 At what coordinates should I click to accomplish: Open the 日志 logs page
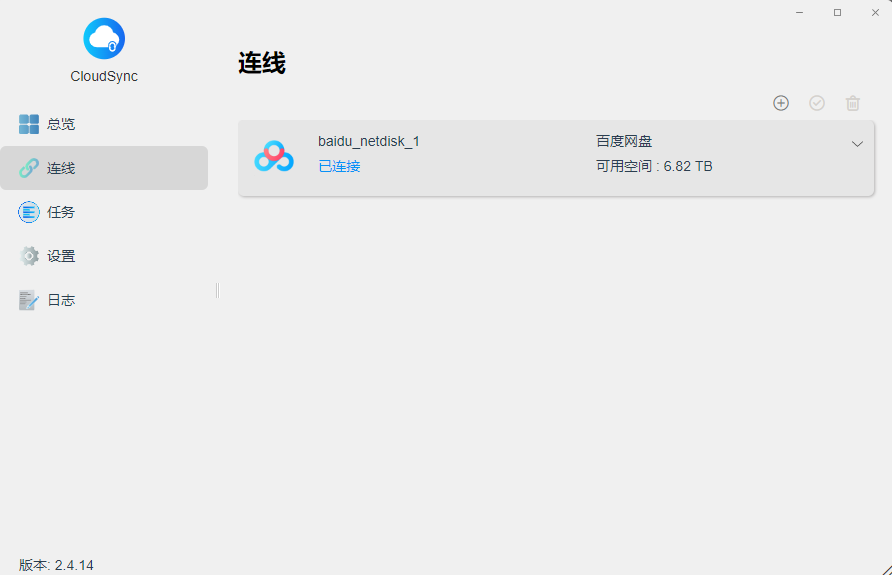point(60,300)
